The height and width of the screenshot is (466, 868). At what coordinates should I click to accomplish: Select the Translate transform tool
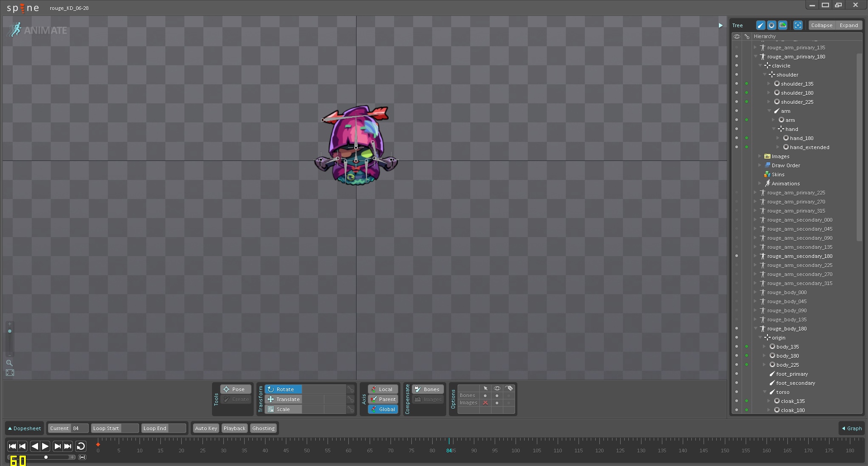pyautogui.click(x=288, y=399)
